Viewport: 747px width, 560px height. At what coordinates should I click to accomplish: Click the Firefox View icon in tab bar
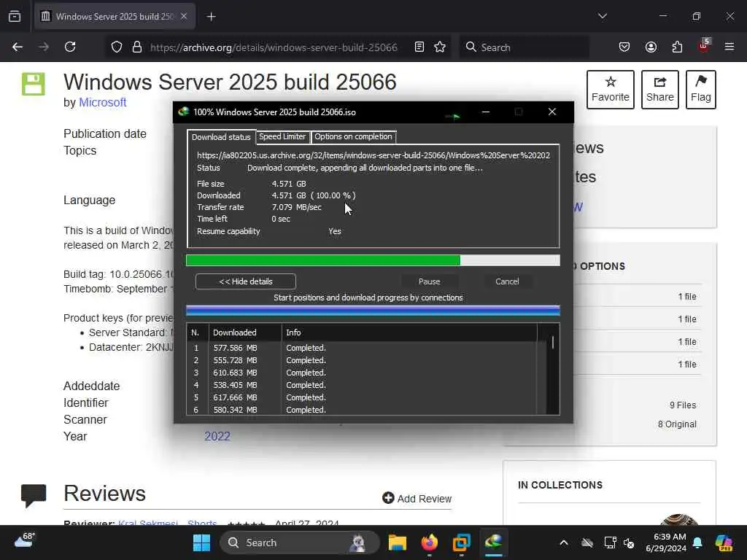[x=15, y=16]
